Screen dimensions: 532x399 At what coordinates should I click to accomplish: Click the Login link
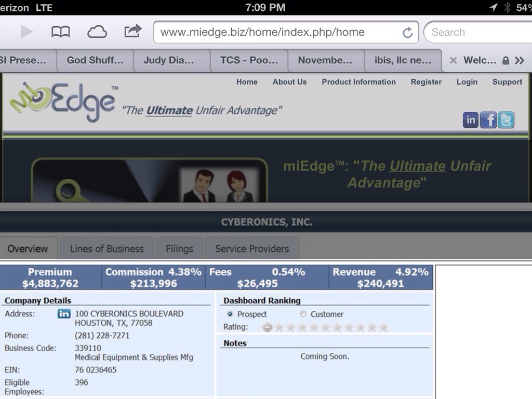click(x=467, y=82)
